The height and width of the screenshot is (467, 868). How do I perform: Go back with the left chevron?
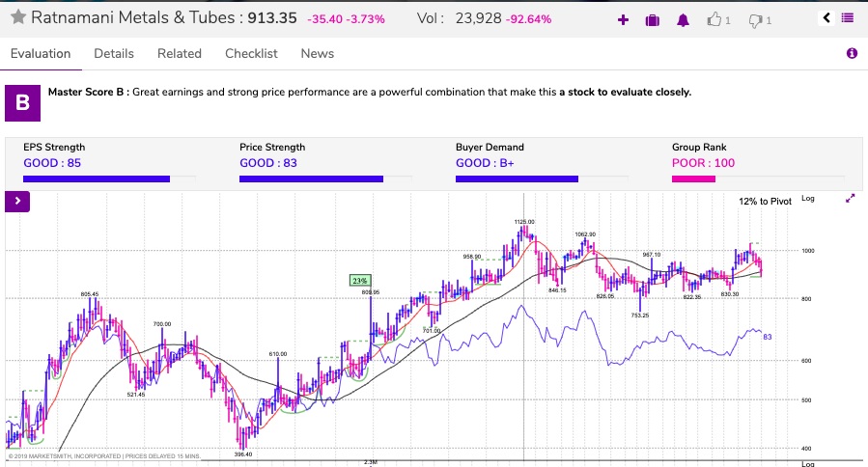pyautogui.click(x=826, y=17)
